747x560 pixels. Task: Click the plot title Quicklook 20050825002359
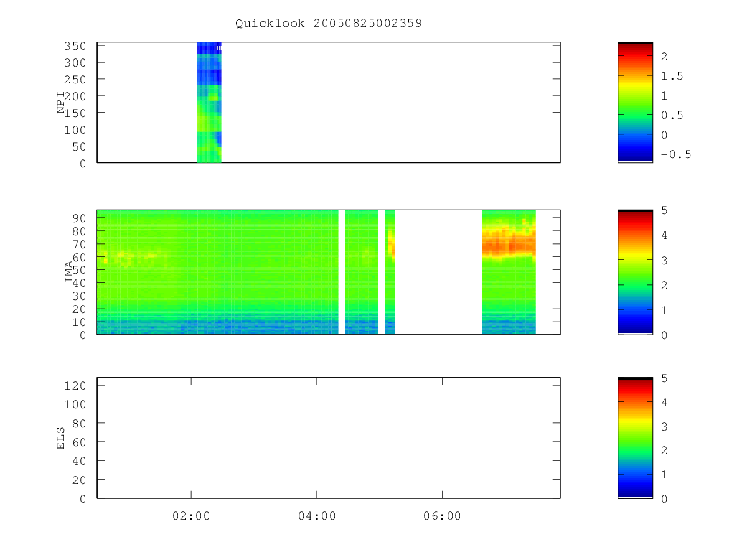click(x=329, y=23)
